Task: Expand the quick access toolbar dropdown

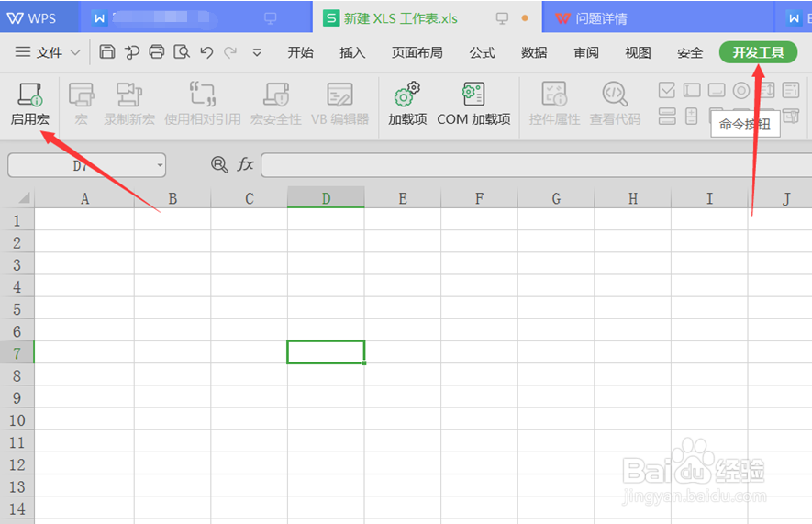Action: coord(257,53)
